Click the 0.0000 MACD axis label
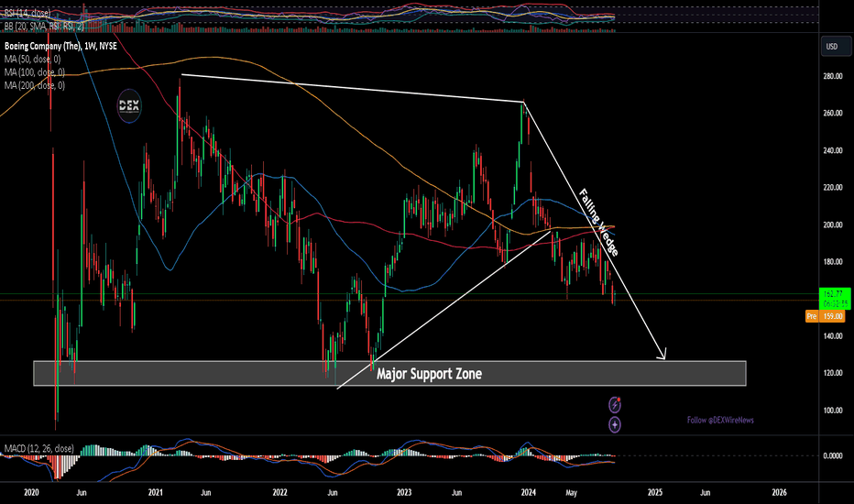This screenshot has height=504, width=854. click(833, 455)
